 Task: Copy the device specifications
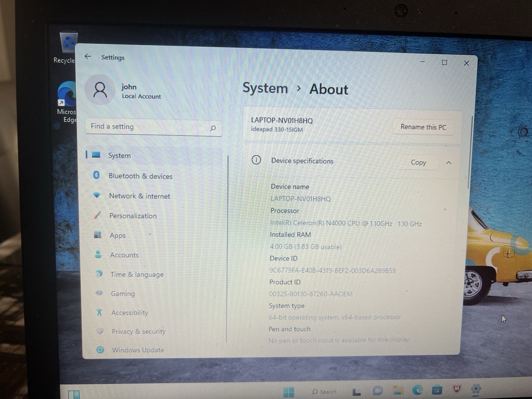(418, 162)
